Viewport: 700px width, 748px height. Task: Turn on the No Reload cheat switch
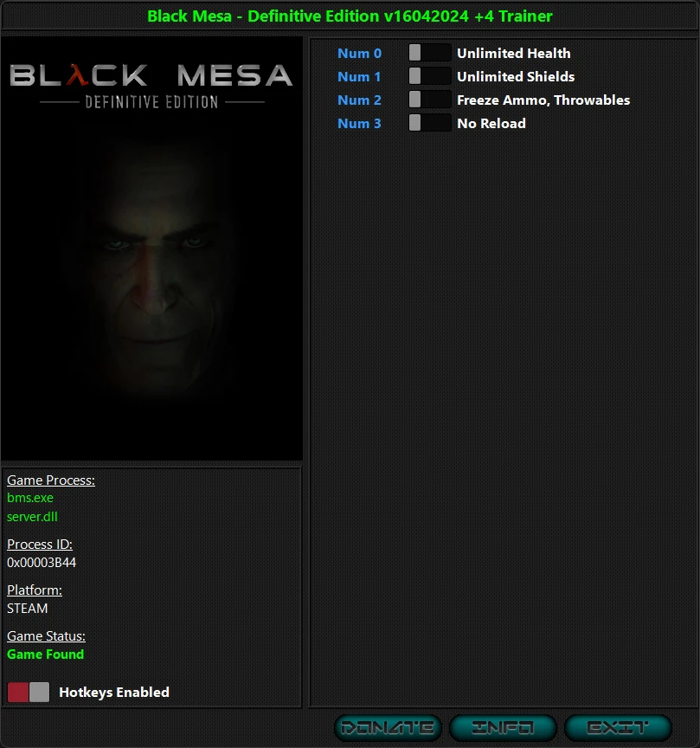tap(429, 122)
